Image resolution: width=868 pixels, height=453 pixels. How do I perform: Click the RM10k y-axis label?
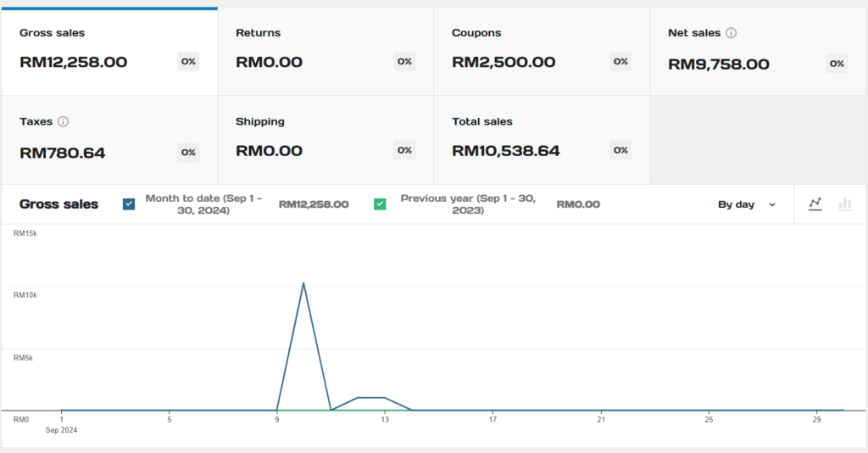[x=25, y=295]
